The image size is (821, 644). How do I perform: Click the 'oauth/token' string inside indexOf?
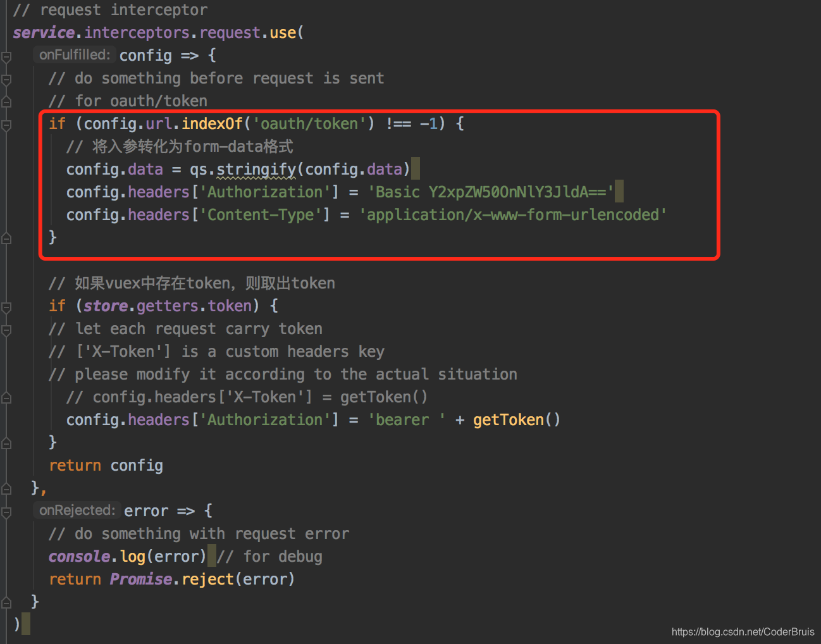point(309,123)
